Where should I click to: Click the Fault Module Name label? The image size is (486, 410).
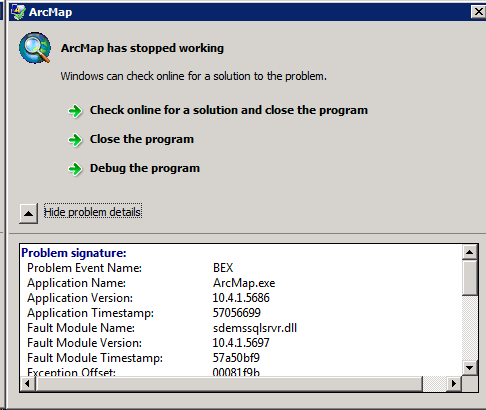pyautogui.click(x=81, y=328)
